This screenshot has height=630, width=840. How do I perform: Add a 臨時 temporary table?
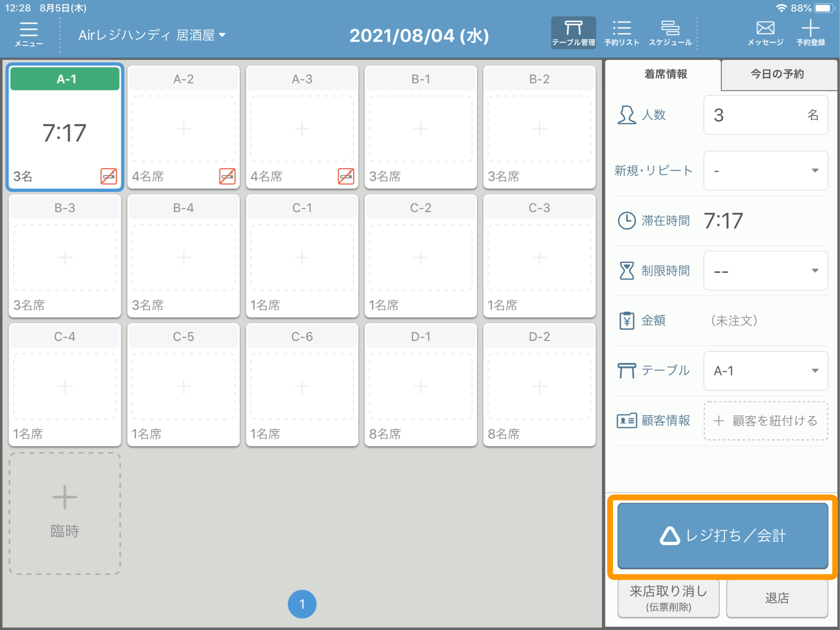[64, 513]
